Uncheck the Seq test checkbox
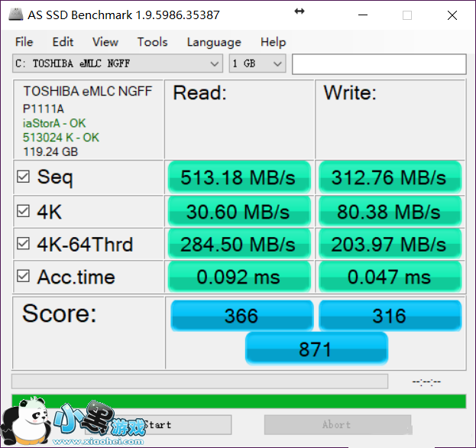Image resolution: width=476 pixels, height=448 pixels. point(23,177)
